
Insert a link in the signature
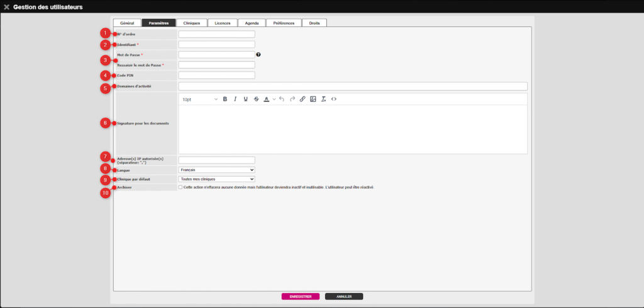pyautogui.click(x=303, y=99)
